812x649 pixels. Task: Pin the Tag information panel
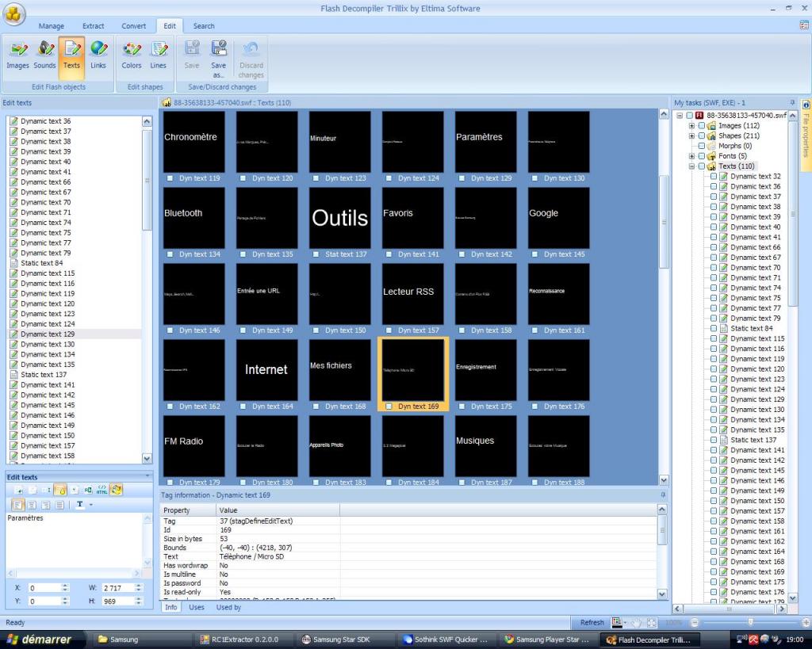pyautogui.click(x=663, y=495)
